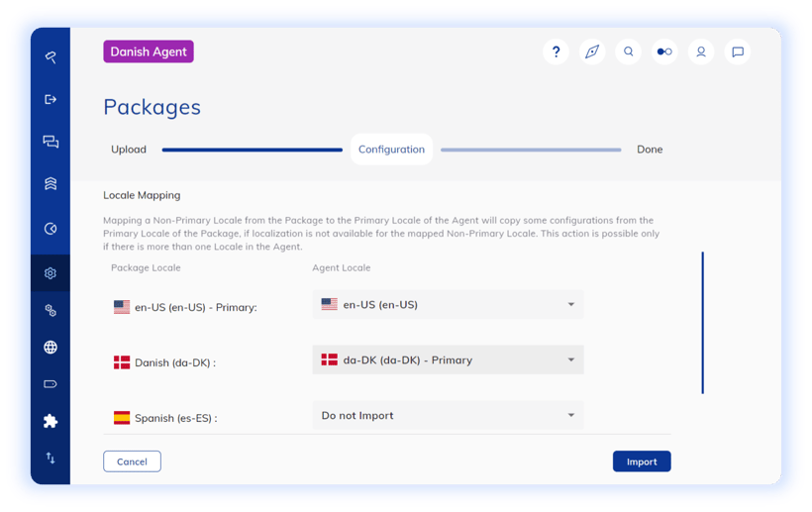Viewport: 812px width, 512px height.
Task: Click the progress bar between Configuration and Done
Action: coord(531,150)
